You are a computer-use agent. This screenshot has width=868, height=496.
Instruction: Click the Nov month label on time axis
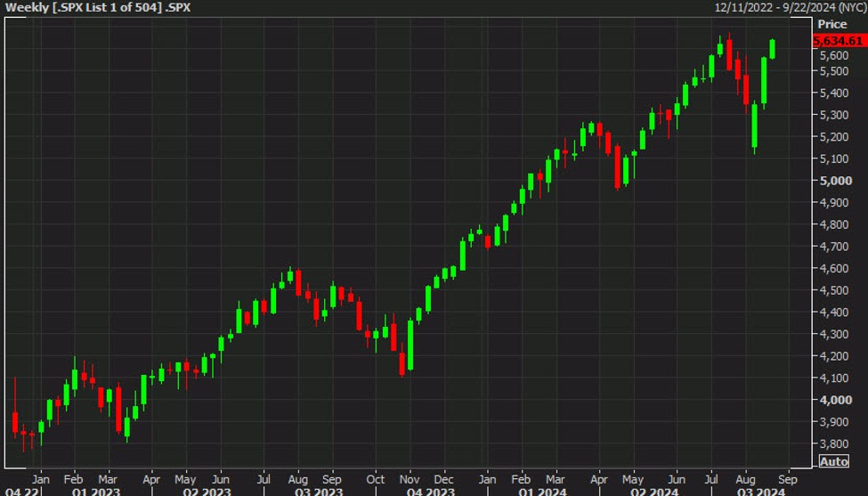tap(410, 479)
